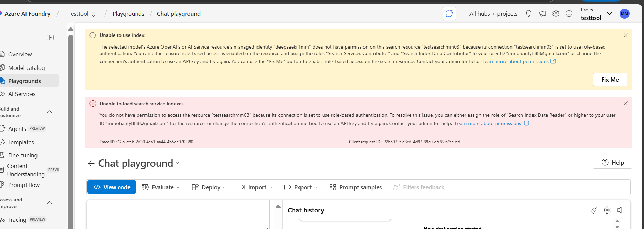Open permissions link in the red error
The width and height of the screenshot is (644, 229).
click(492, 123)
